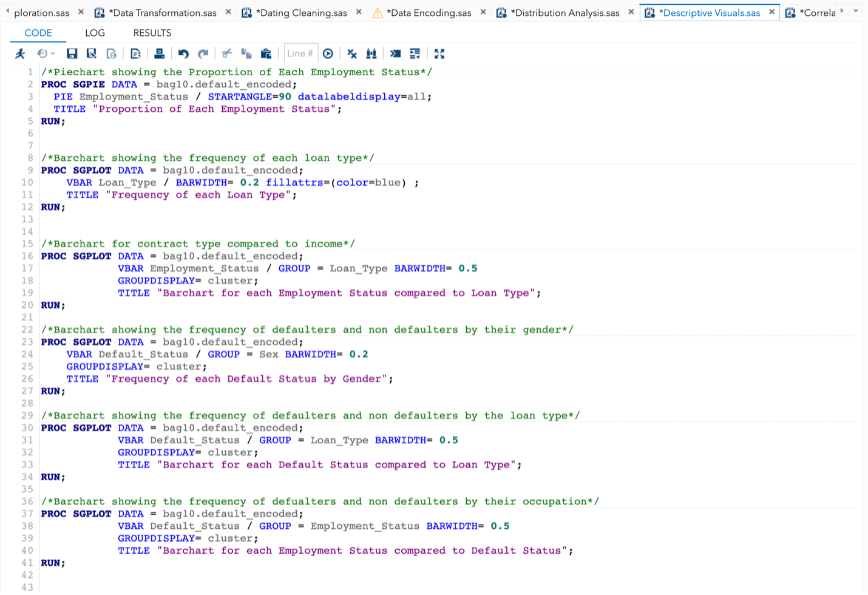Open the Data Transformation.sas tab
This screenshot has width=868, height=595.
162,13
